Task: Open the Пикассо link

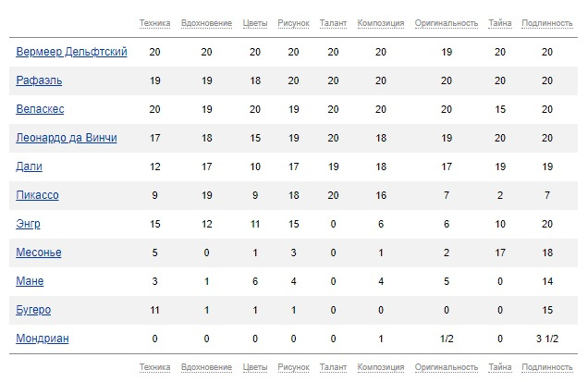Action: 38,196
